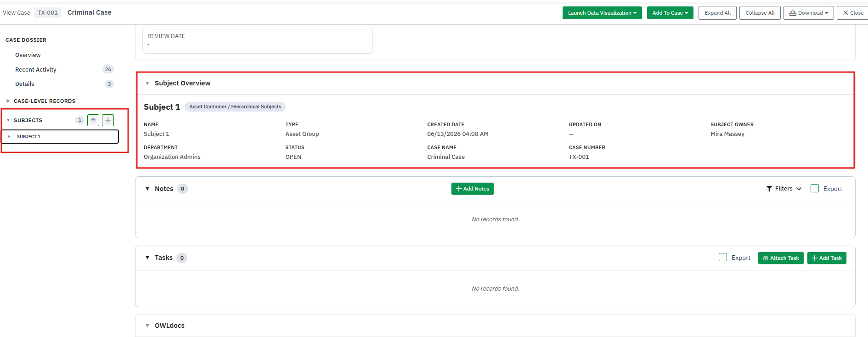Open the Add To Case dropdown

[670, 13]
